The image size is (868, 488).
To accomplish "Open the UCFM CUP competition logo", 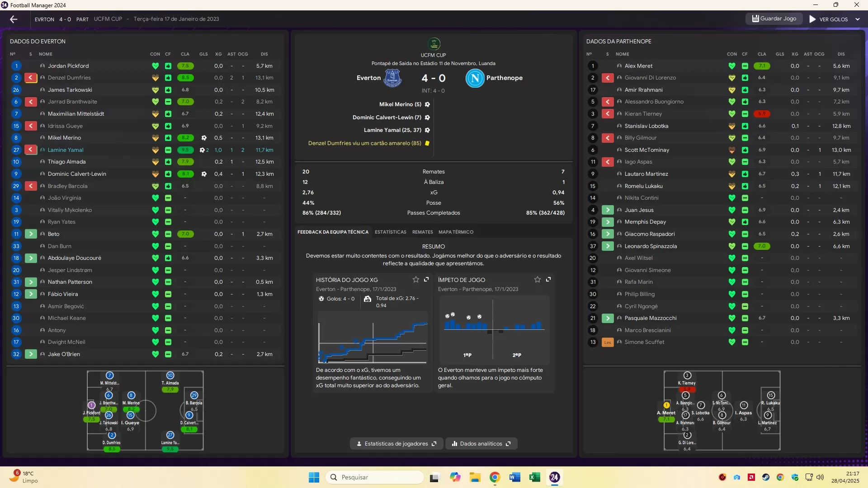I will (x=434, y=44).
